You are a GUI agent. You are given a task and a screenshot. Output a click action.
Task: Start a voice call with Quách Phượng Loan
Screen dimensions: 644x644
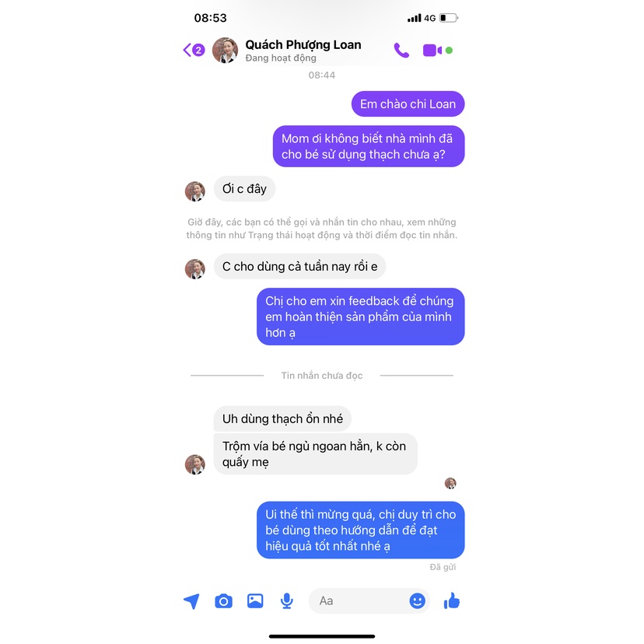tap(401, 50)
